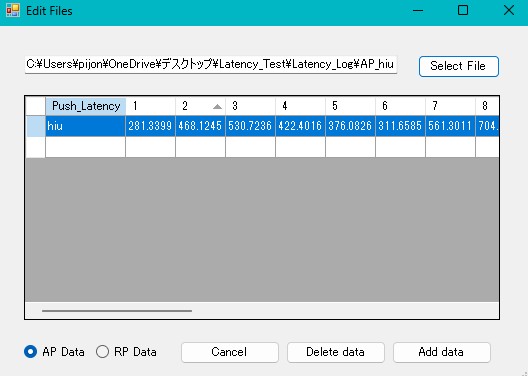Click the cell with value 530.7236
The image size is (528, 376).
tap(250, 126)
